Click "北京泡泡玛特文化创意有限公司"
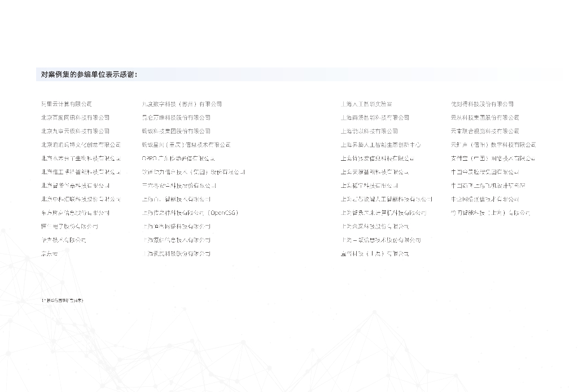Image resolution: width=578 pixels, height=392 pixels. click(81, 145)
